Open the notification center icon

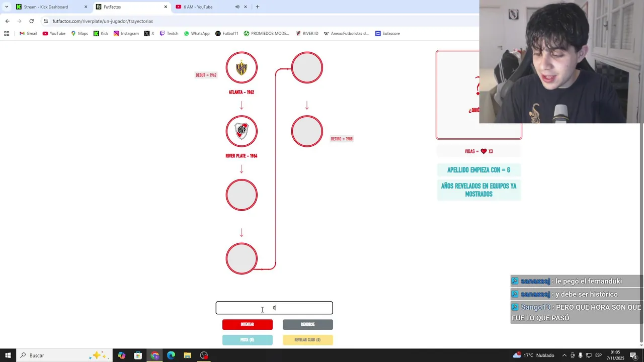click(x=633, y=355)
